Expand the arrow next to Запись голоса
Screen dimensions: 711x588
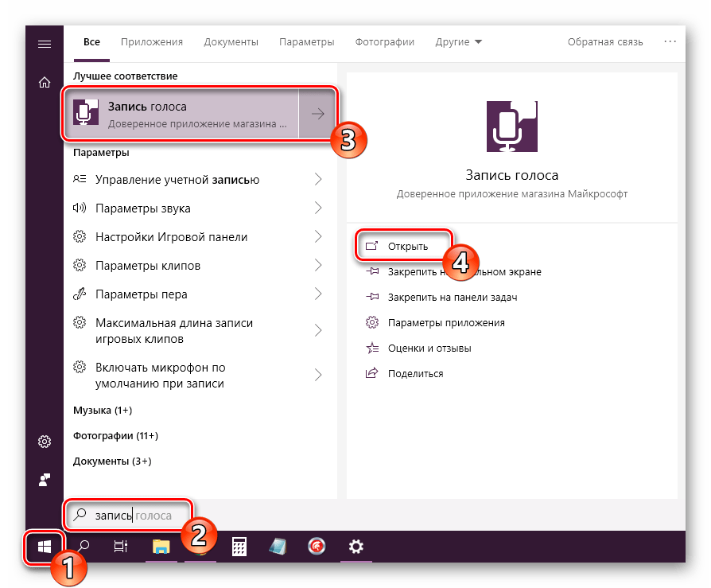(x=317, y=115)
